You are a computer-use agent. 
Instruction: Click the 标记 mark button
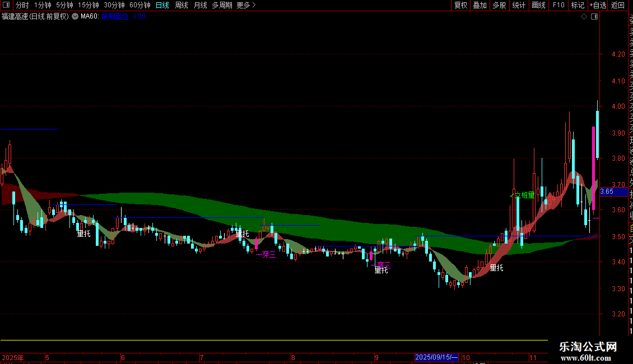point(578,5)
